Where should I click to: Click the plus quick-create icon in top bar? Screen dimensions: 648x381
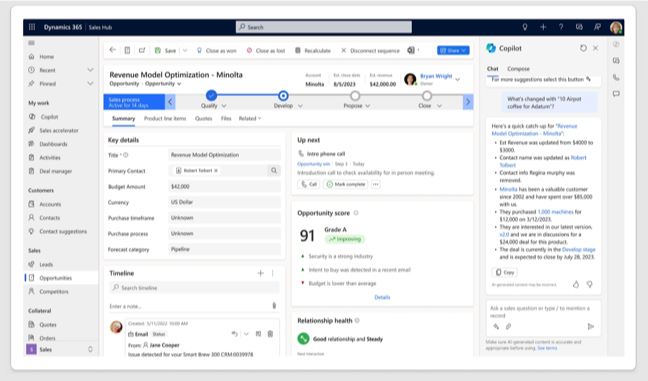pos(543,27)
